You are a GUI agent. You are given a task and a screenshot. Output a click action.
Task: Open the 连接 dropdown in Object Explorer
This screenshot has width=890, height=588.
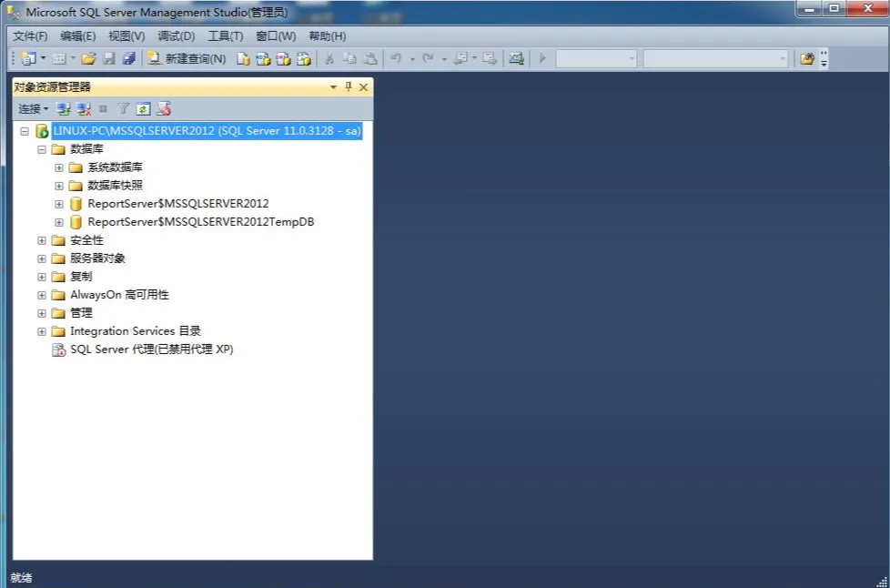[x=33, y=108]
